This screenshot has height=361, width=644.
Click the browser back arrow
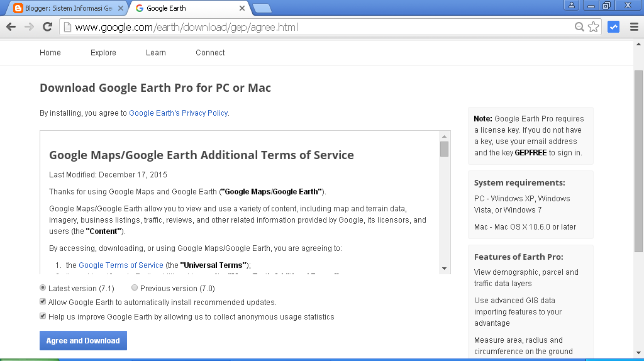point(11,27)
